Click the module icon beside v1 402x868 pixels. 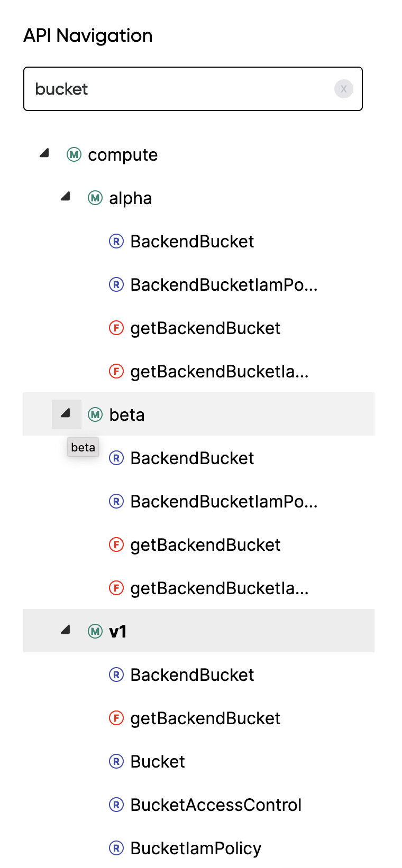click(x=94, y=631)
